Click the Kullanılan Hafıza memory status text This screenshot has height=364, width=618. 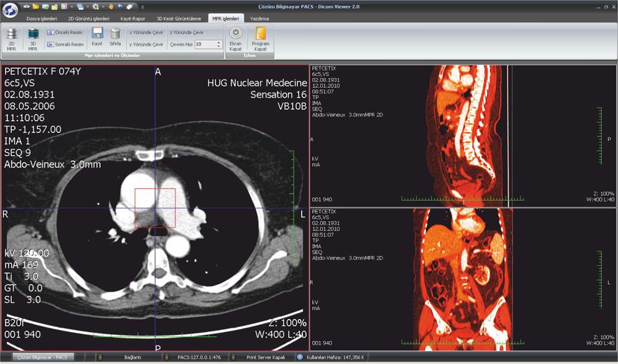pos(336,357)
